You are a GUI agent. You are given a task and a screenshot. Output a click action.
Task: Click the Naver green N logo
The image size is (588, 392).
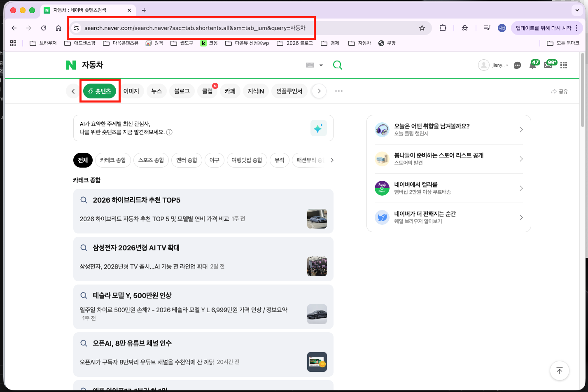[x=70, y=65]
